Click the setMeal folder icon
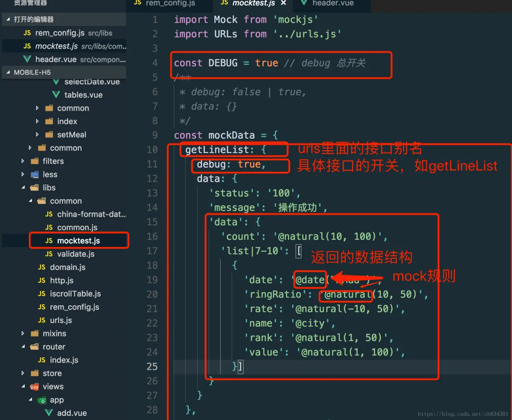This screenshot has width=512, height=420. pyautogui.click(x=49, y=134)
